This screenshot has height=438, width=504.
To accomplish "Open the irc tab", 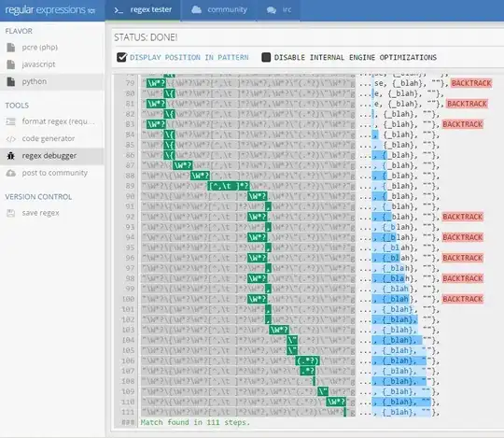I will pos(279,10).
